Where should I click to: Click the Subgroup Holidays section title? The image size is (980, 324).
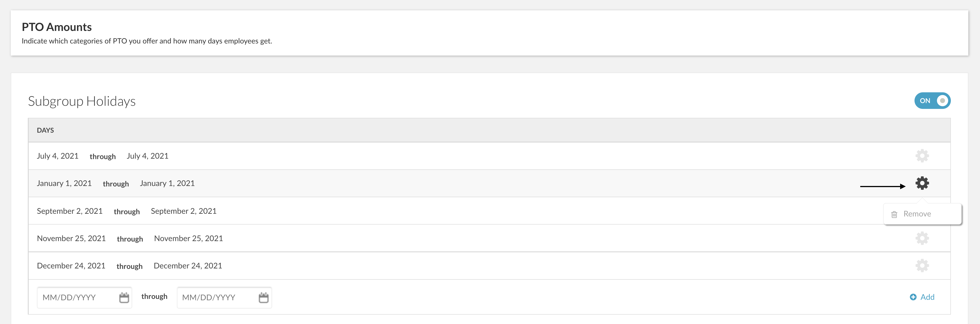coord(82,101)
